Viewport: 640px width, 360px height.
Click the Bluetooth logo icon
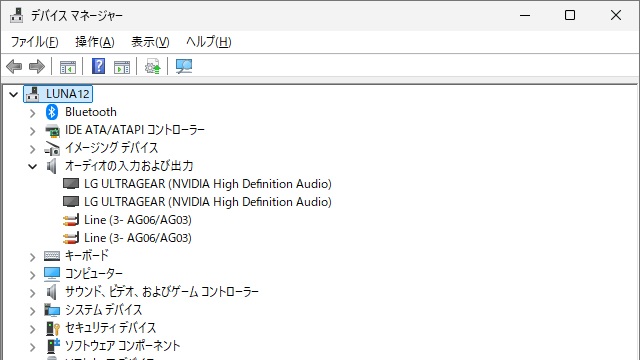52,112
